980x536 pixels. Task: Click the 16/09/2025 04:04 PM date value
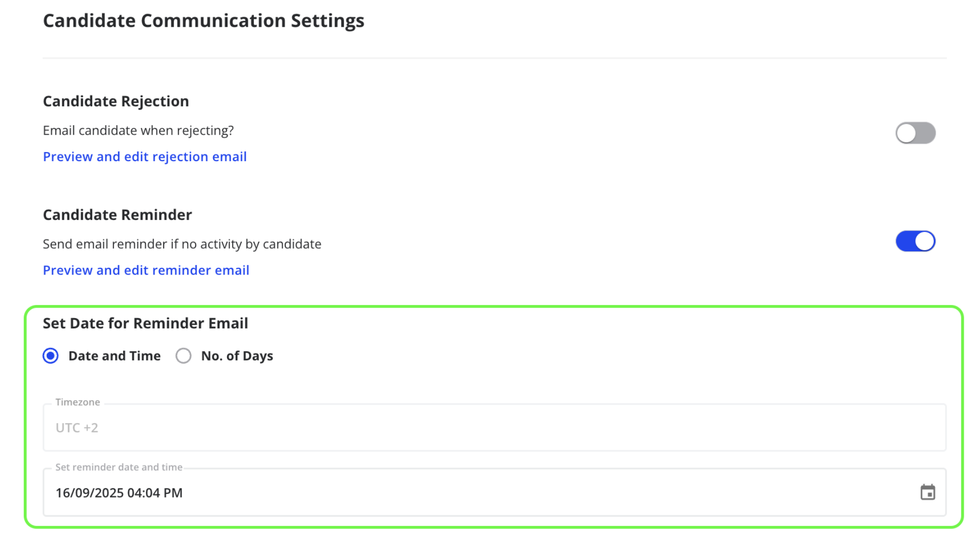tap(119, 493)
